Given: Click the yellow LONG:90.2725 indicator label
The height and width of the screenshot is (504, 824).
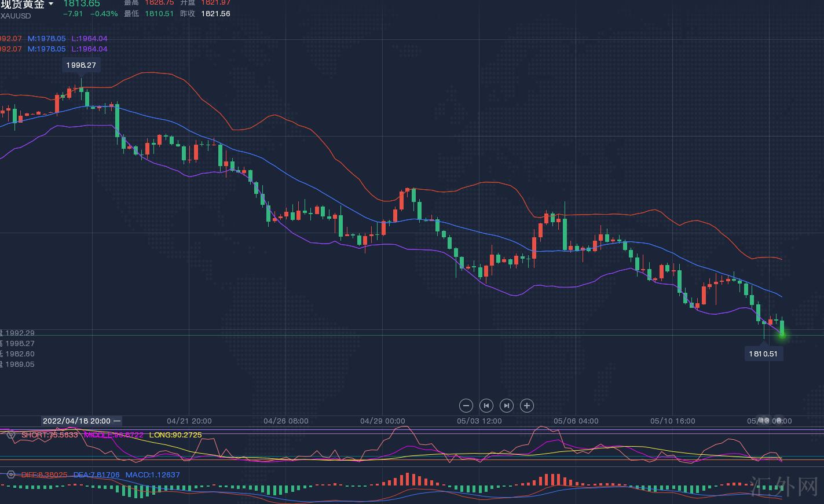Looking at the screenshot, I should pyautogui.click(x=175, y=435).
